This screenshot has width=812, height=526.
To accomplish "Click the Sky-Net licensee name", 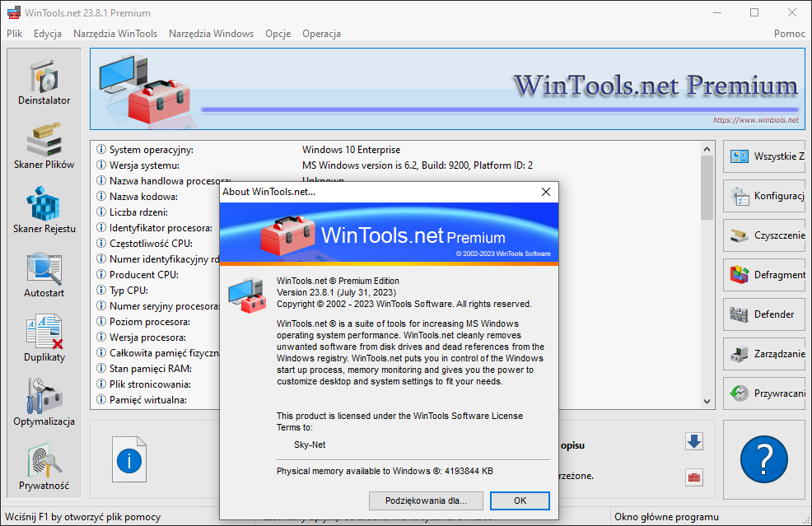I will tap(310, 445).
